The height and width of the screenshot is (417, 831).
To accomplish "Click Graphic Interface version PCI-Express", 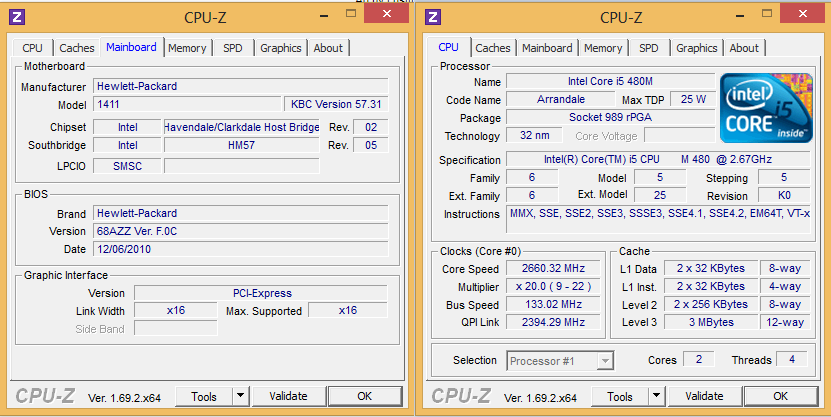I will point(261,293).
